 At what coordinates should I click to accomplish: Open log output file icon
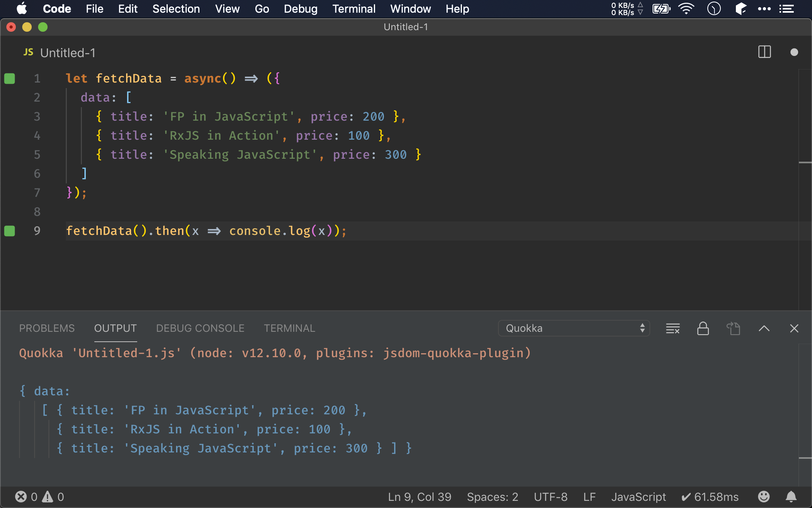[733, 329]
